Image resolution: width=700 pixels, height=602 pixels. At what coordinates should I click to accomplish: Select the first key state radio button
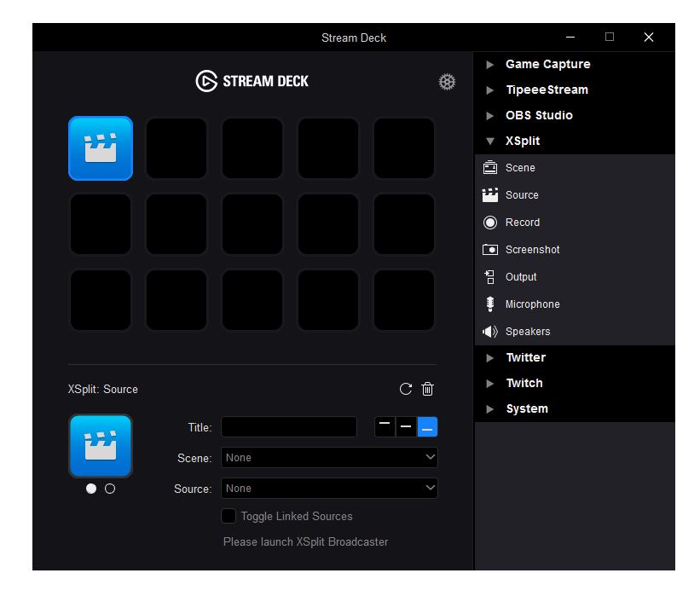point(91,489)
